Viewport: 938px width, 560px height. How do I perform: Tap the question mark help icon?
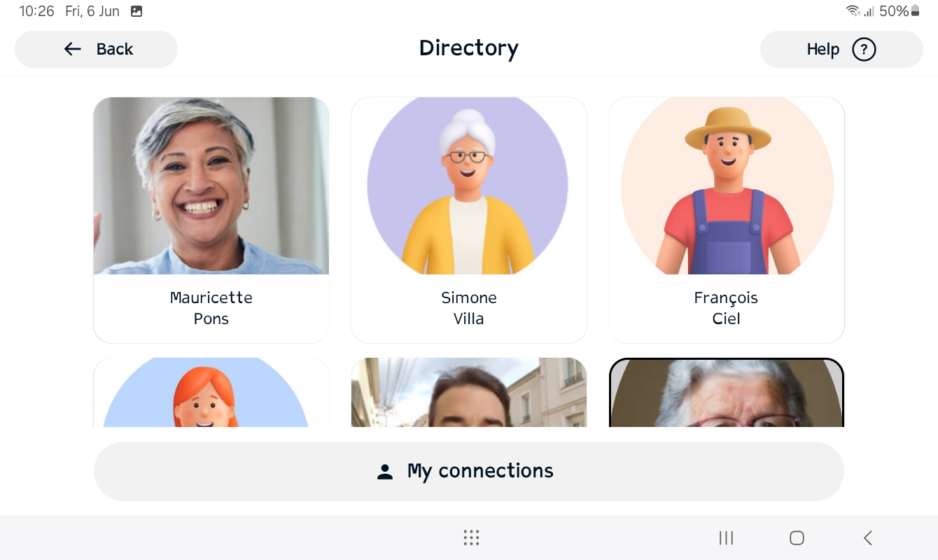(864, 49)
